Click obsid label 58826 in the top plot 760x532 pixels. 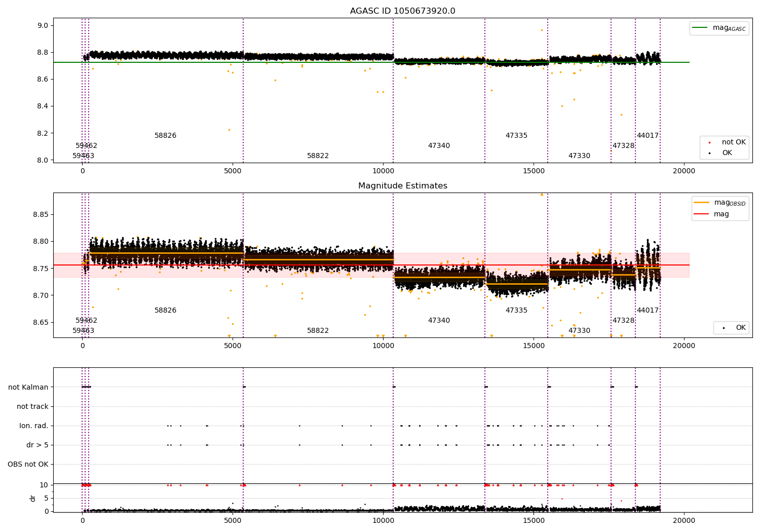[x=165, y=136]
